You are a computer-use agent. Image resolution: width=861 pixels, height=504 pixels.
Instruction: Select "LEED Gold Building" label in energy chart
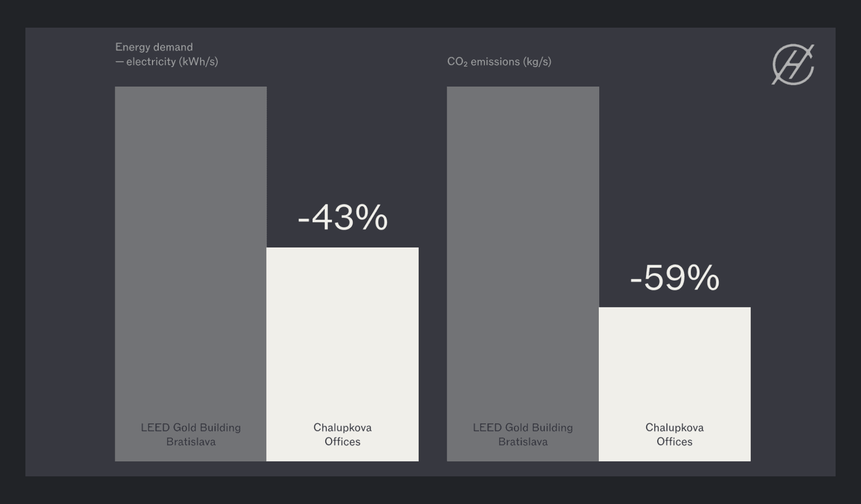(x=191, y=427)
